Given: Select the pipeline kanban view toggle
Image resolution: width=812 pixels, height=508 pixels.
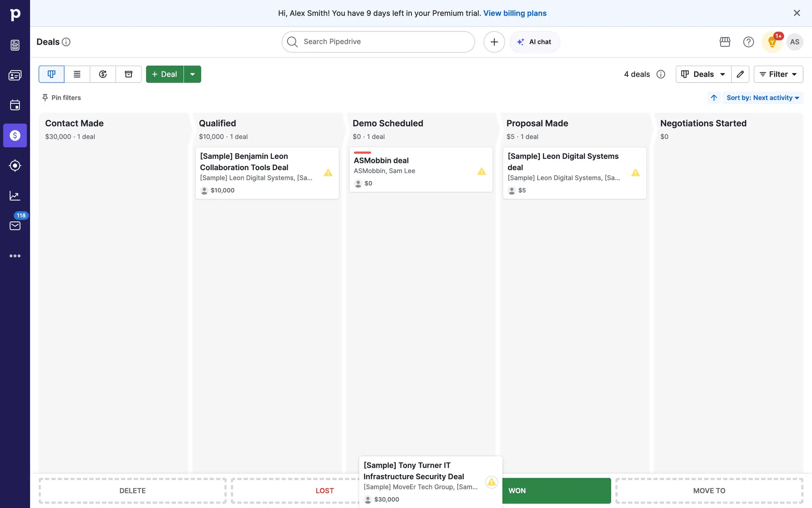Looking at the screenshot, I should point(52,74).
